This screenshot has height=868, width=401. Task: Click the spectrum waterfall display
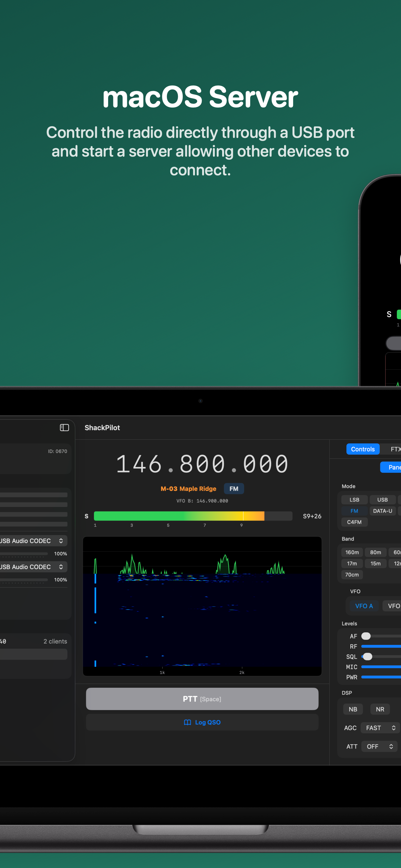click(x=202, y=606)
